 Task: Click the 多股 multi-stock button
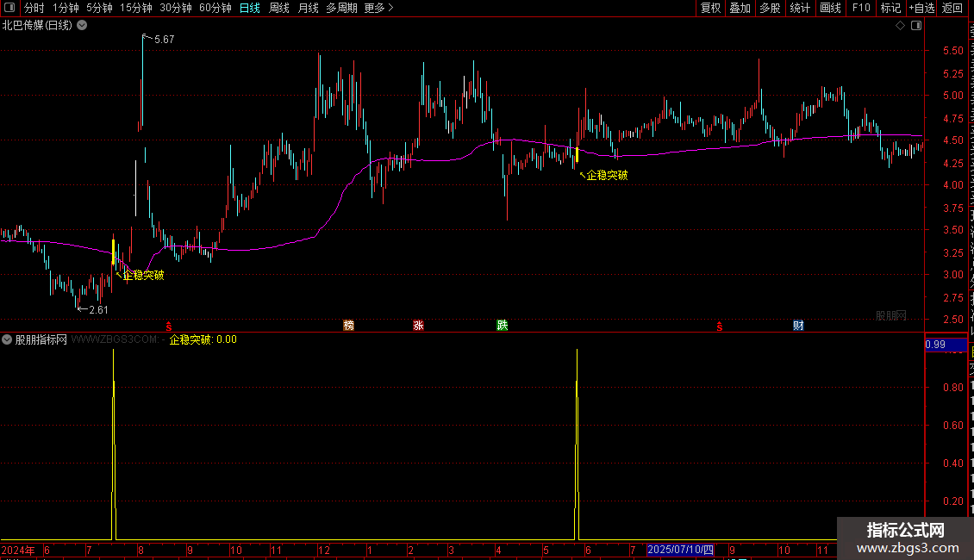(x=770, y=8)
